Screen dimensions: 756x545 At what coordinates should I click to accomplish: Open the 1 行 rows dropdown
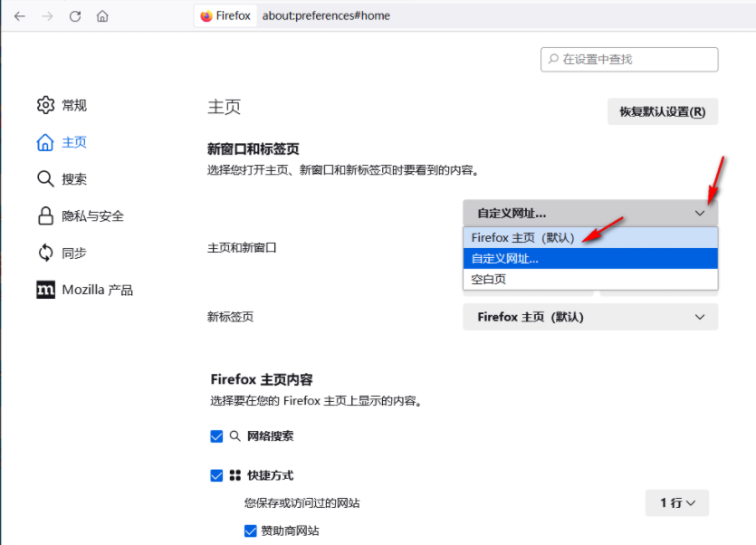coord(677,503)
